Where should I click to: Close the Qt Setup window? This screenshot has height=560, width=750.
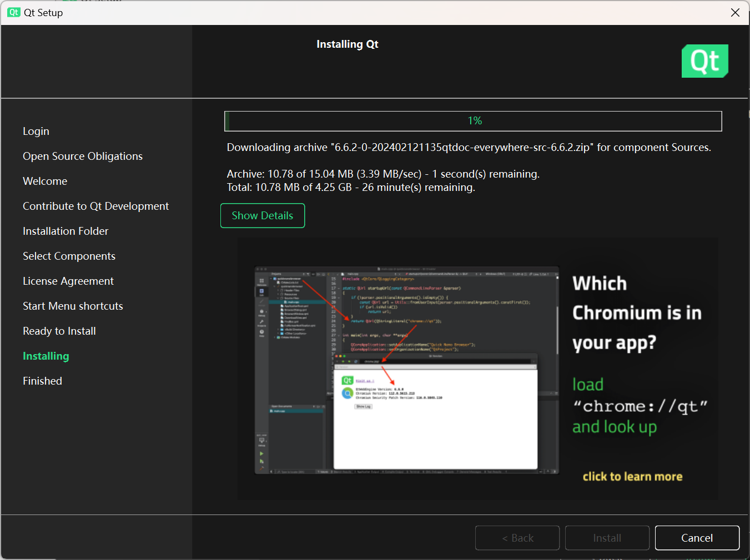735,12
